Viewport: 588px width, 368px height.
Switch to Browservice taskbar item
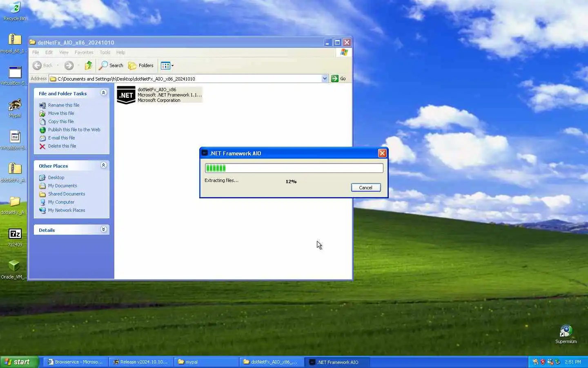[x=76, y=362]
